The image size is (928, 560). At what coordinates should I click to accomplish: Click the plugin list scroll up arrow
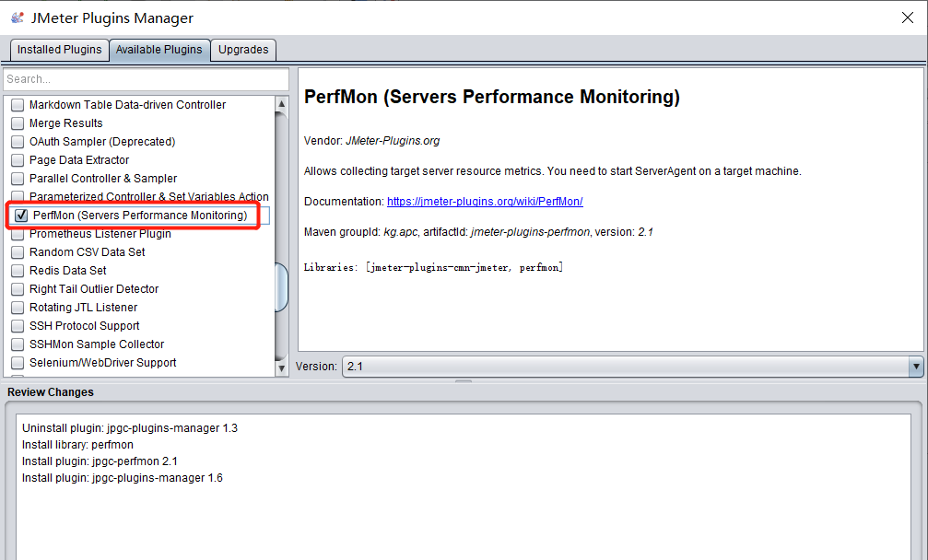point(282,103)
